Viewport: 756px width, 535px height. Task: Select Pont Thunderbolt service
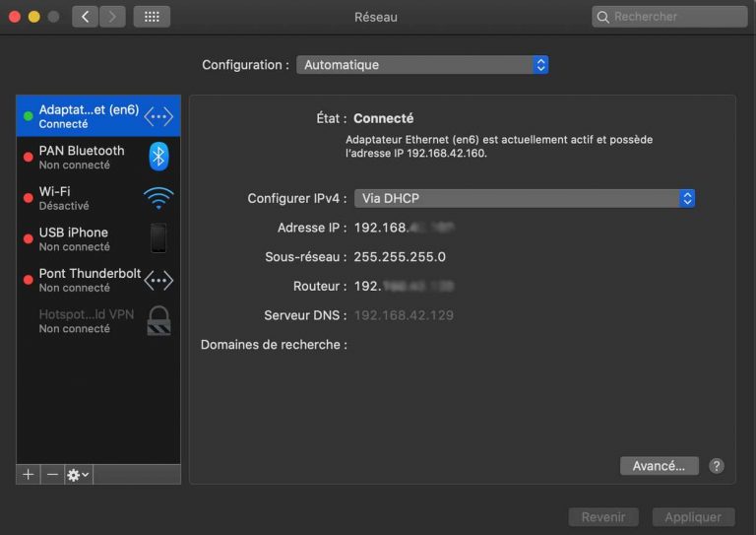(x=98, y=280)
